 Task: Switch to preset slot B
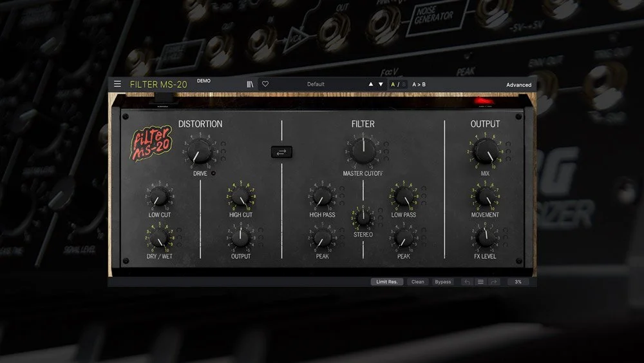pyautogui.click(x=404, y=84)
